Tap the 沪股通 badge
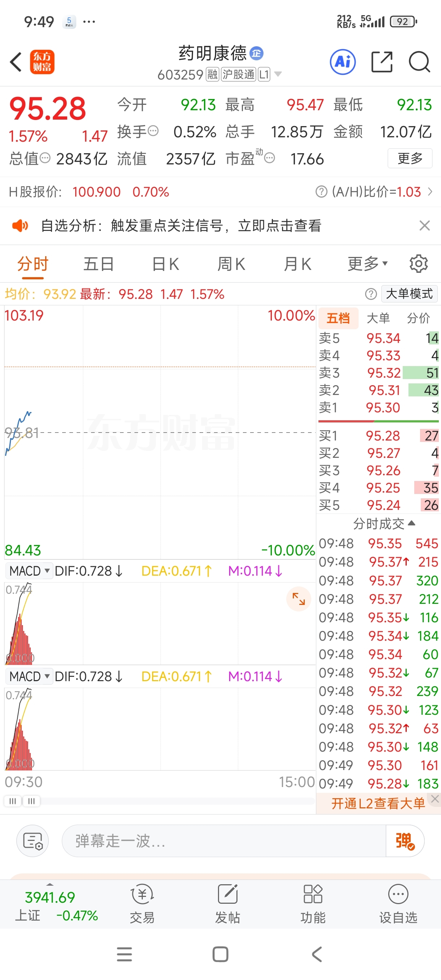Viewport: 441px width, 980px height. (239, 74)
